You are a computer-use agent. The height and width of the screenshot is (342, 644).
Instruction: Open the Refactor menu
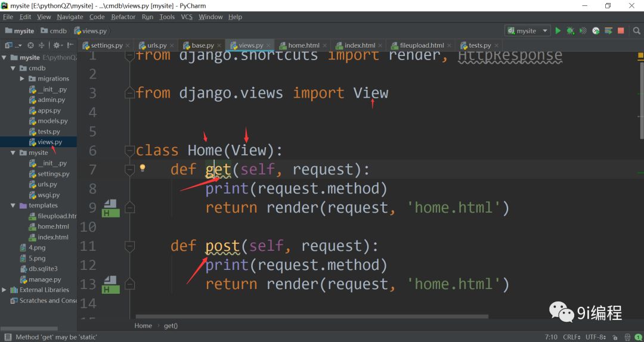pyautogui.click(x=123, y=17)
